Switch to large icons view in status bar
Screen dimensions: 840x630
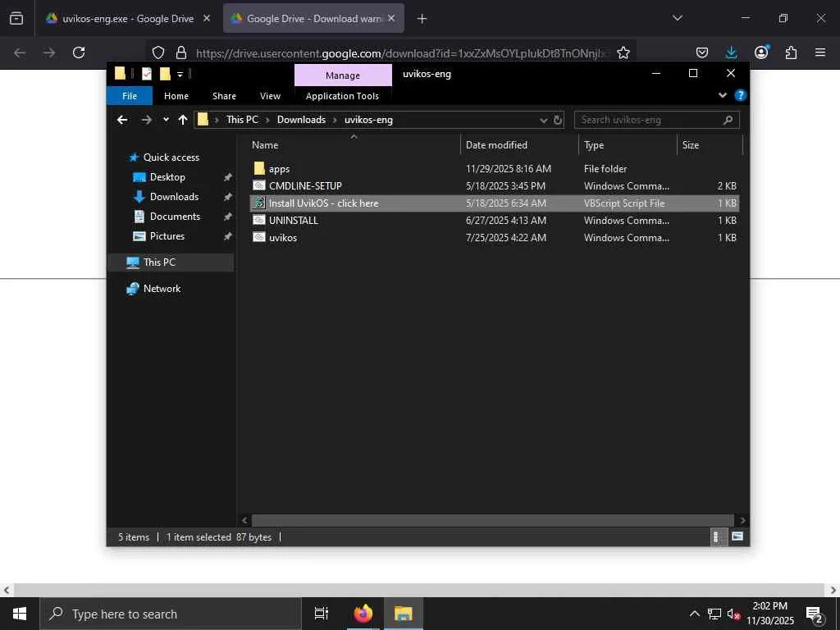click(737, 536)
